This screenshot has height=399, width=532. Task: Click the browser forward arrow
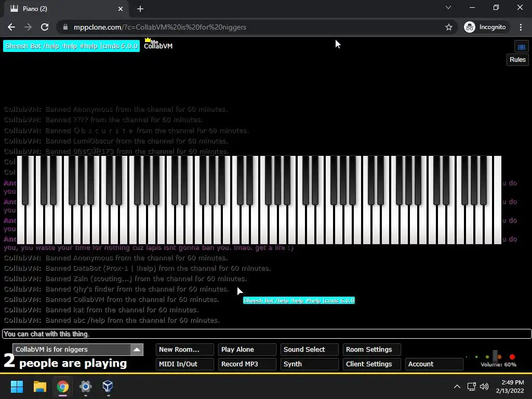28,27
